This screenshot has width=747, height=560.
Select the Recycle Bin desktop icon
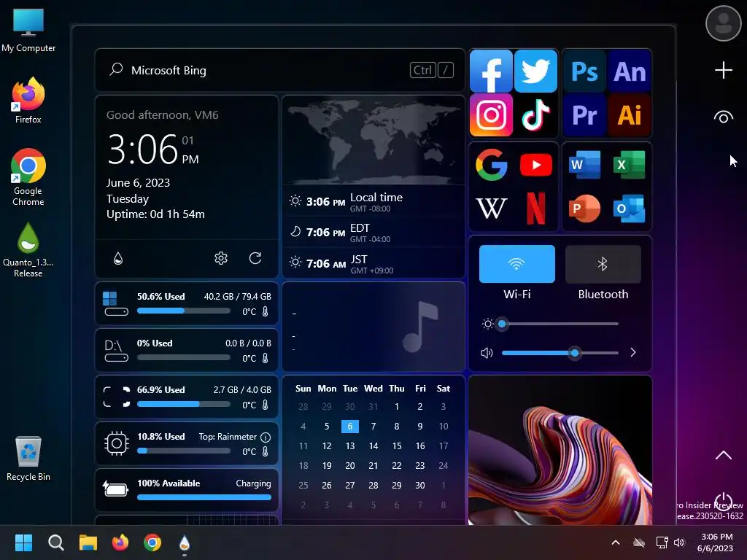coord(28,459)
